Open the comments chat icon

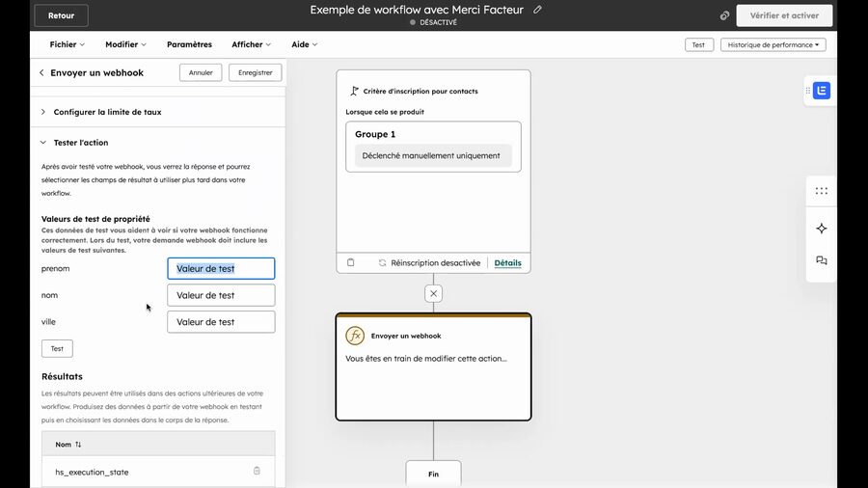coord(822,260)
